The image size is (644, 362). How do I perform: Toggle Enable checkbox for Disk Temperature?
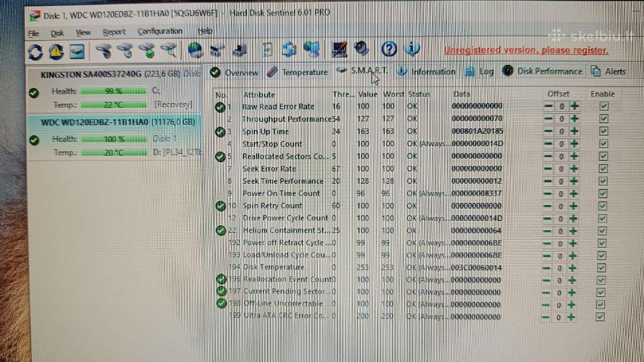[x=602, y=268]
